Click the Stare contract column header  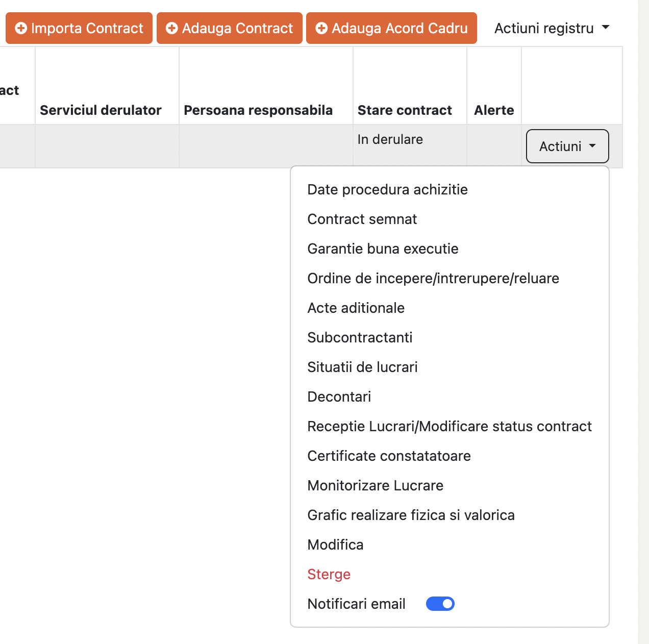[405, 110]
